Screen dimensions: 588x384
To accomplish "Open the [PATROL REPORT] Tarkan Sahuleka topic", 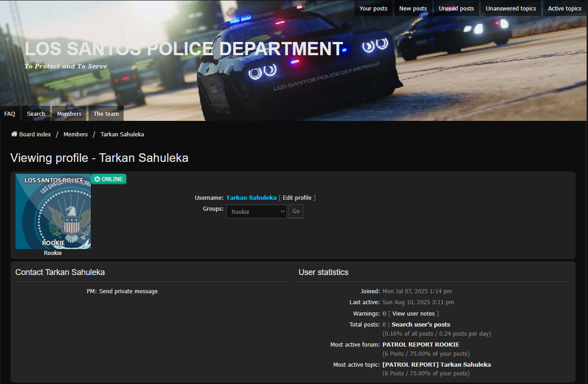I will point(437,364).
